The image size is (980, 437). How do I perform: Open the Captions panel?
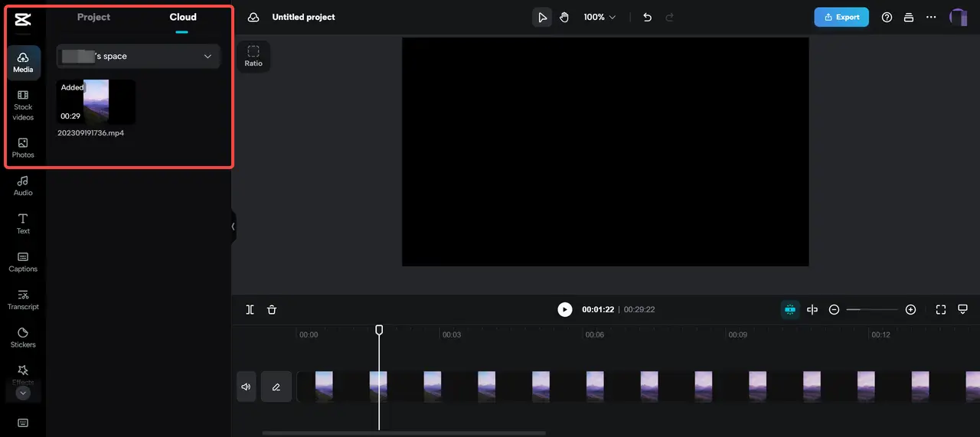[23, 262]
